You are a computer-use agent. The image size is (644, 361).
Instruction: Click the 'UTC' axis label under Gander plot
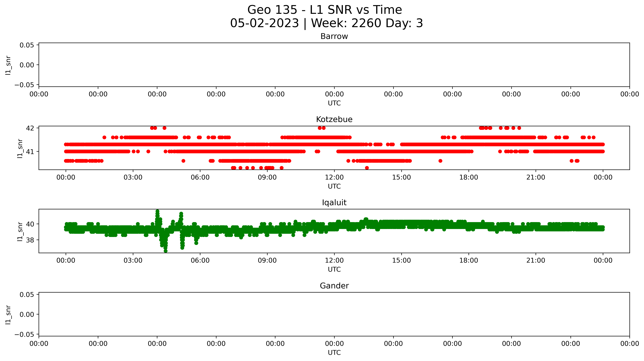click(334, 353)
